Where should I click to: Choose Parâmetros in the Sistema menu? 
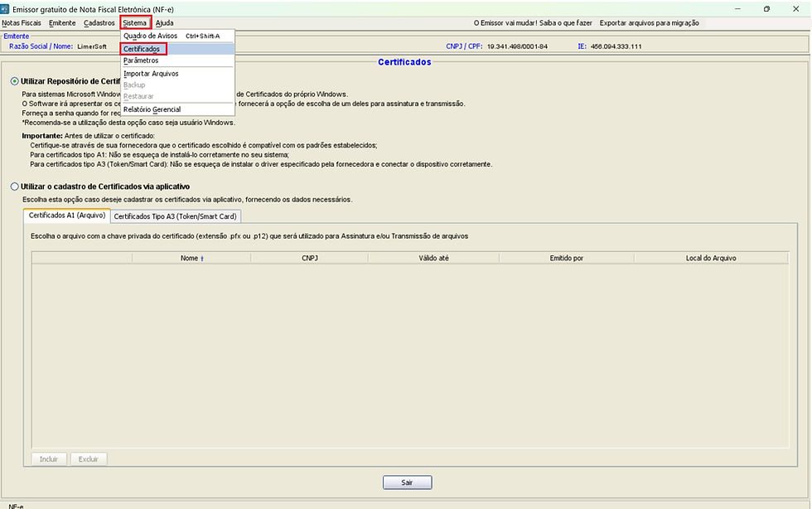(177, 61)
